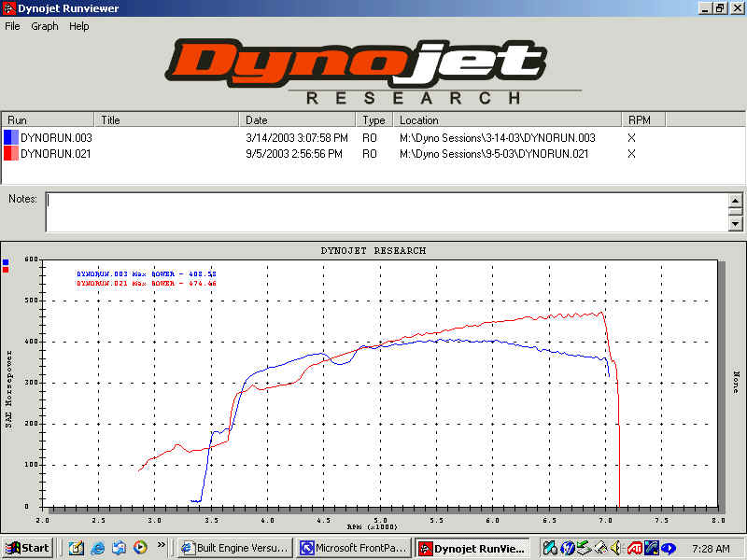Screen dimensions: 747x560
Task: Open the File menu
Action: 12,26
